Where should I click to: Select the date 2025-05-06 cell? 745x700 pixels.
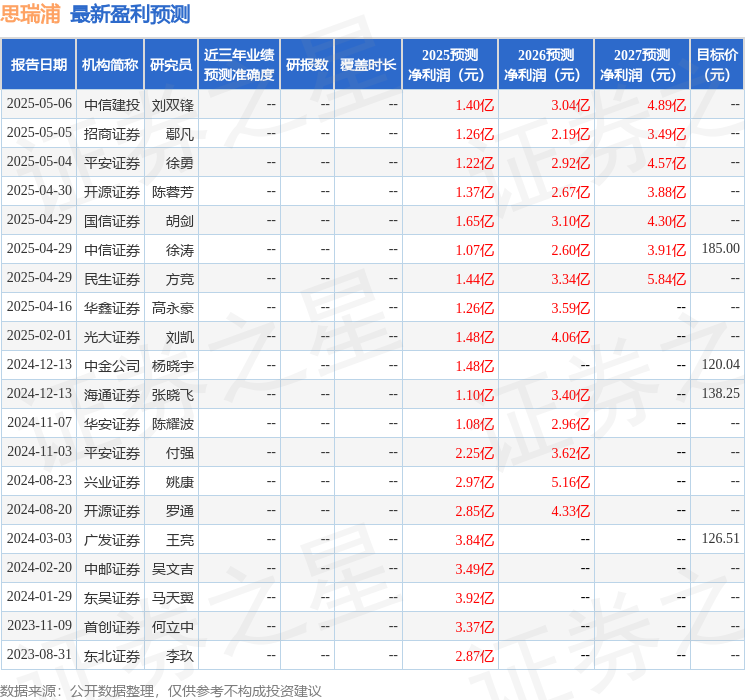pyautogui.click(x=39, y=104)
